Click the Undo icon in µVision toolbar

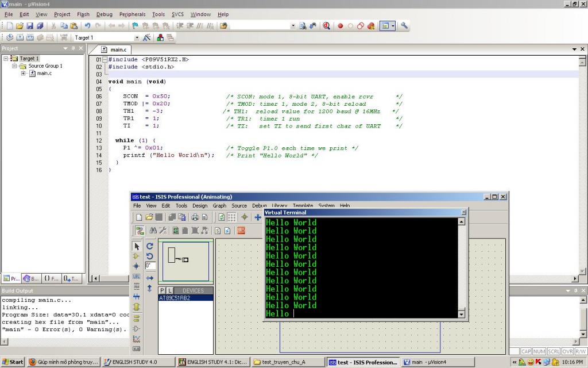(87, 26)
